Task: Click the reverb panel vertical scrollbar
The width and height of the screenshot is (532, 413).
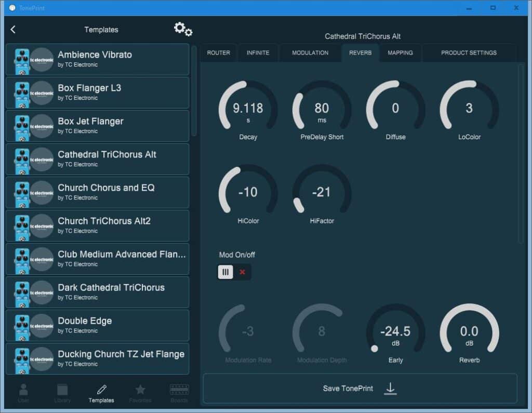Action: 521,153
